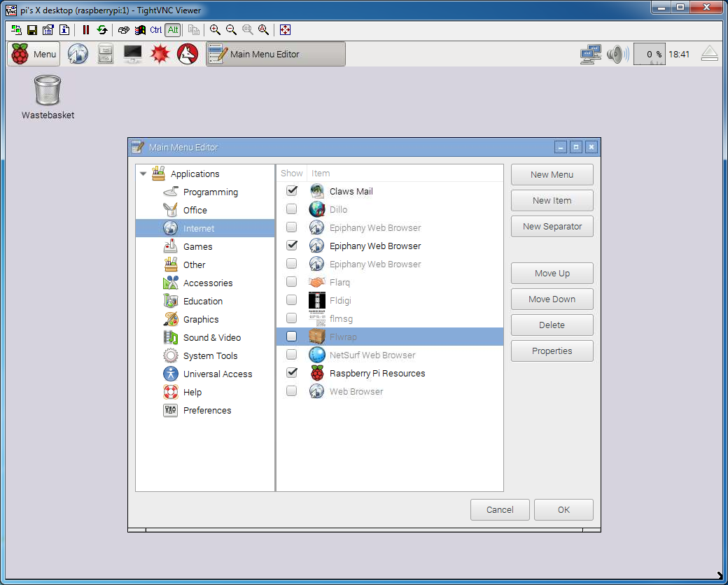Collapse the Applications tree node
Image resolution: width=728 pixels, height=585 pixels.
click(x=143, y=174)
